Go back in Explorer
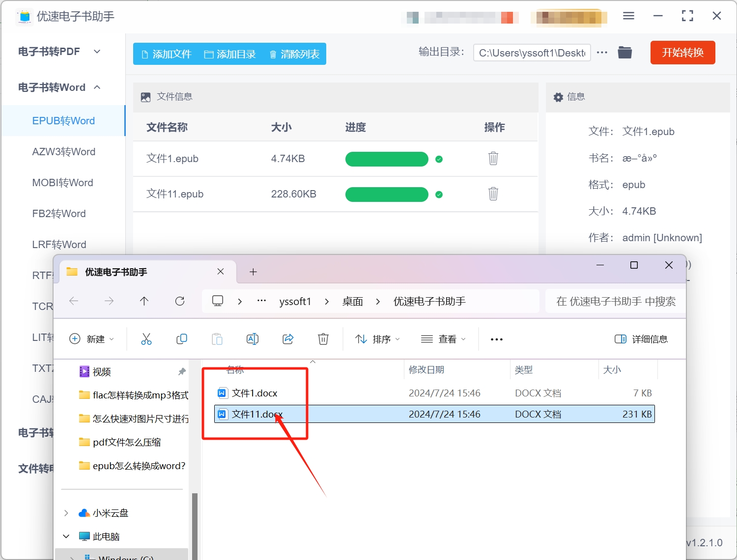Screen dimensions: 737x560 pyautogui.click(x=74, y=301)
